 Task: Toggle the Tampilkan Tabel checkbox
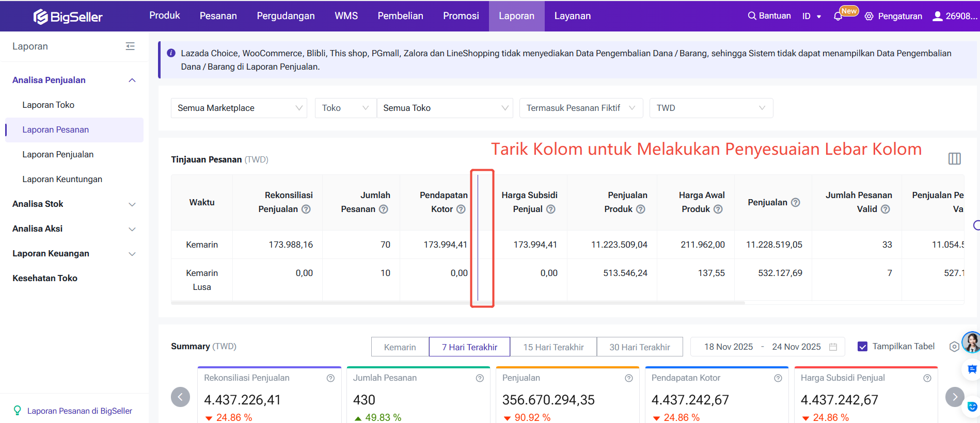(x=862, y=347)
